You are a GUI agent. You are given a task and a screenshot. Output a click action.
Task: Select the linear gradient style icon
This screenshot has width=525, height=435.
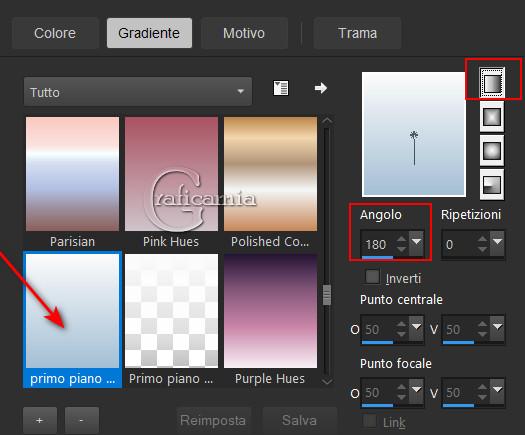tap(492, 82)
